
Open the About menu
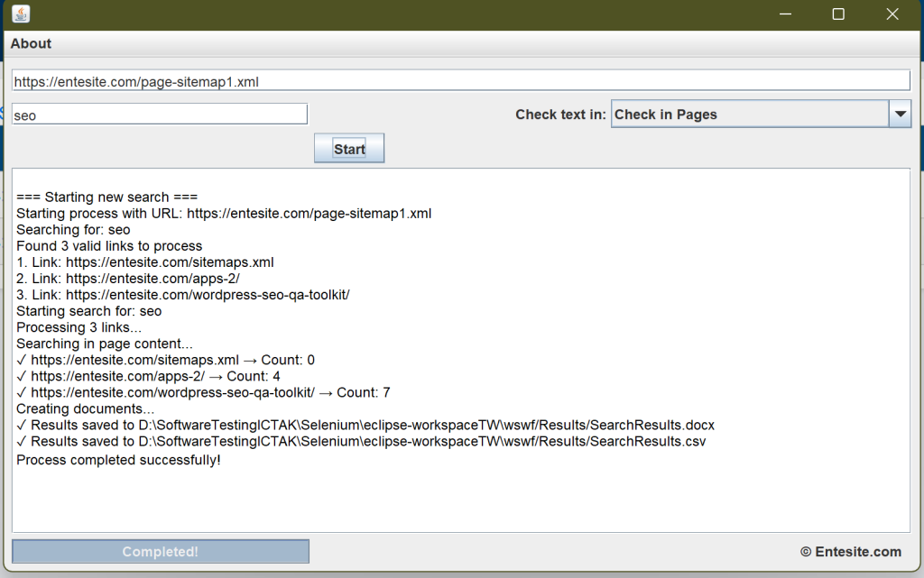pos(31,44)
